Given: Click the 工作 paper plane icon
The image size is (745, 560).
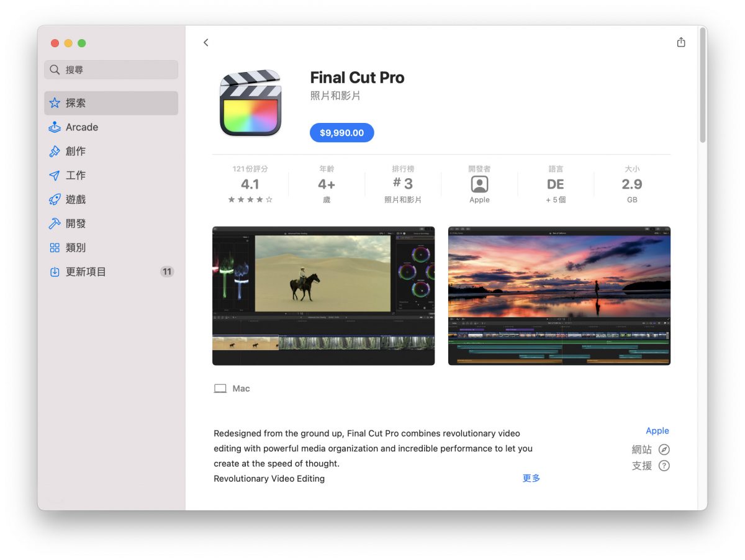Looking at the screenshot, I should pyautogui.click(x=55, y=176).
